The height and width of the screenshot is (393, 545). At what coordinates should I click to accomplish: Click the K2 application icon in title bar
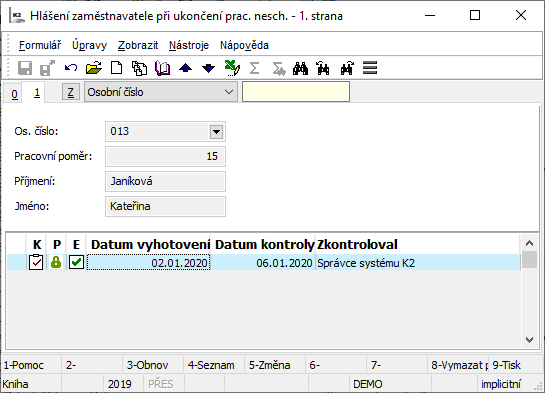pyautogui.click(x=17, y=16)
